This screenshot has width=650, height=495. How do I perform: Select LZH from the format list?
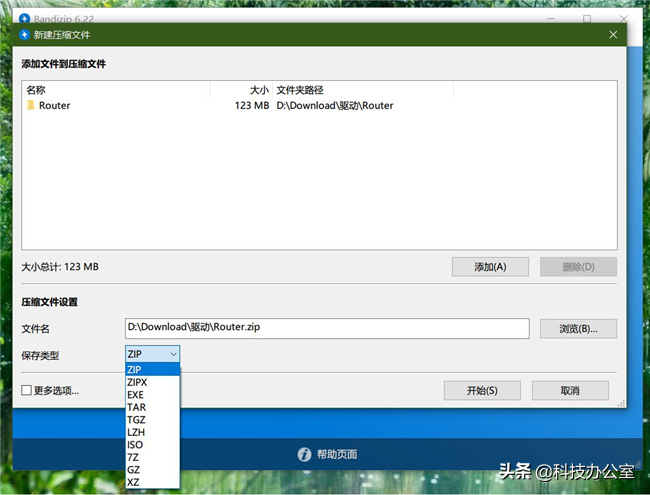click(x=153, y=432)
